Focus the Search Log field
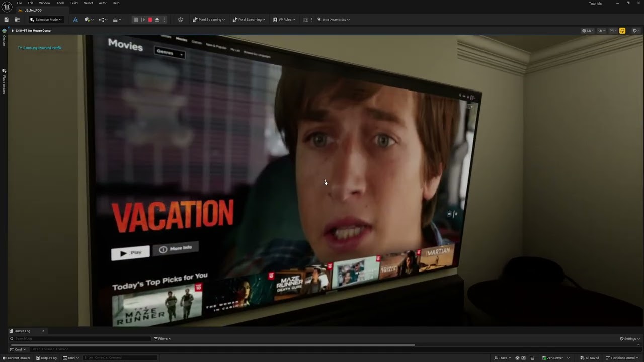The height and width of the screenshot is (362, 644). pos(79,339)
